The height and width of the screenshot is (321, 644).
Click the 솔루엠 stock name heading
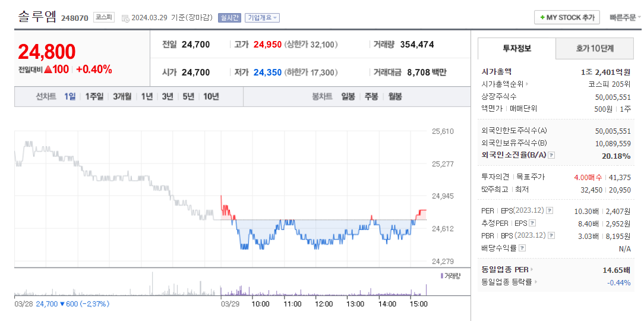click(37, 17)
